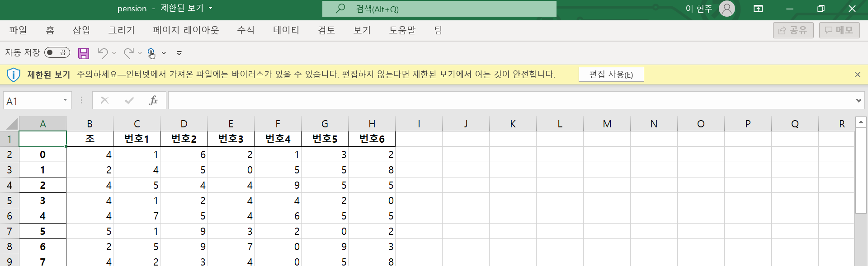Select column A header
Screen dimensions: 868x266
(x=43, y=124)
